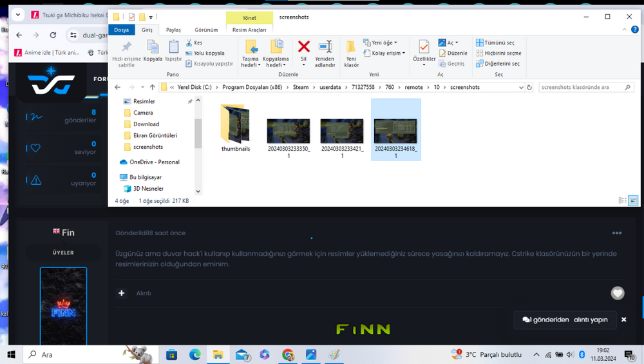Switch to details list view in status bar
The height and width of the screenshot is (364, 644).
coord(623,201)
